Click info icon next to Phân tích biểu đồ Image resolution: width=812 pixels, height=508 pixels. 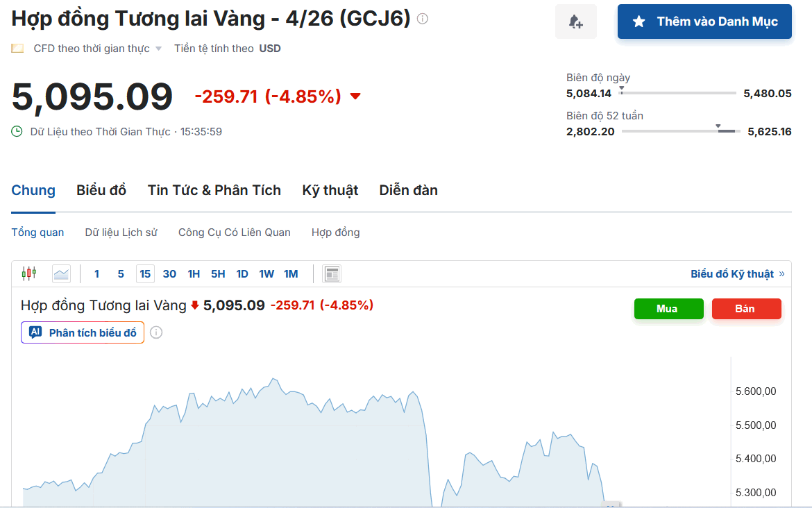(x=156, y=332)
